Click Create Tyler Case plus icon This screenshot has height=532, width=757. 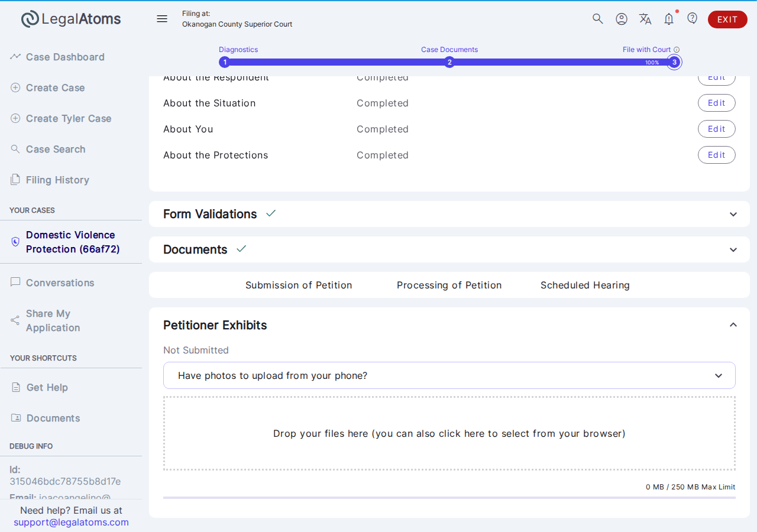tap(15, 118)
